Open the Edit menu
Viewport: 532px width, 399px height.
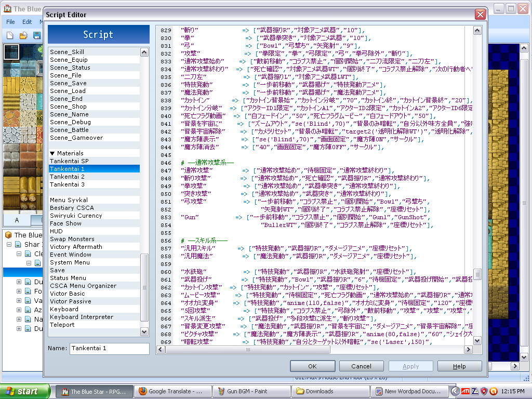(x=27, y=22)
